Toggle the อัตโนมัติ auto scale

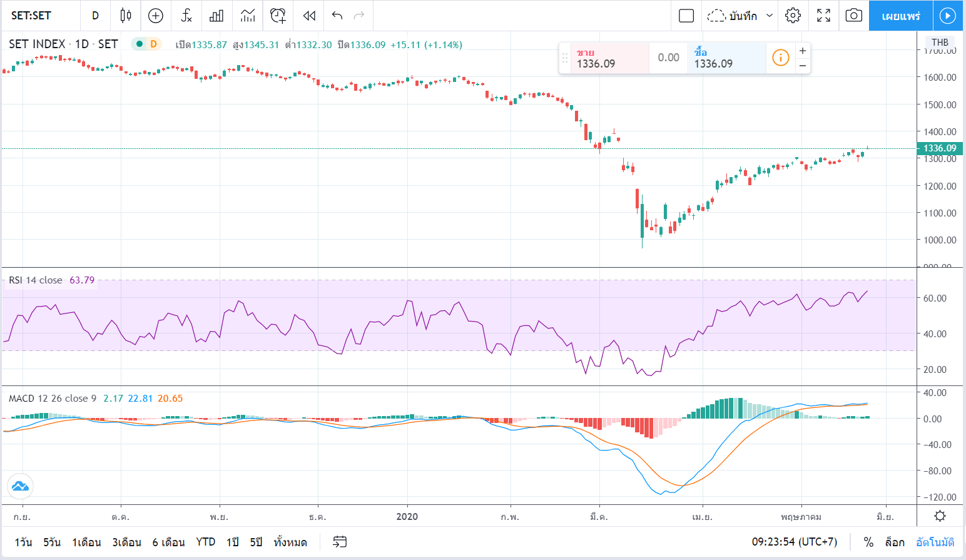tap(935, 542)
